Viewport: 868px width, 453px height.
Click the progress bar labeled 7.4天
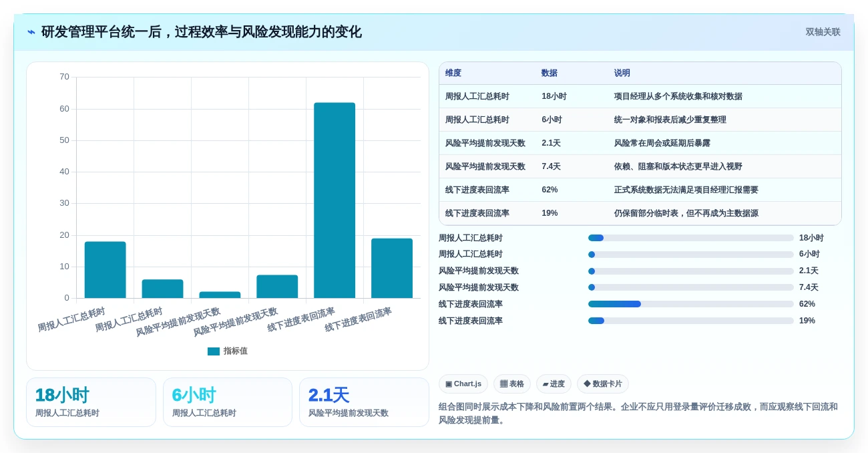[x=691, y=287]
